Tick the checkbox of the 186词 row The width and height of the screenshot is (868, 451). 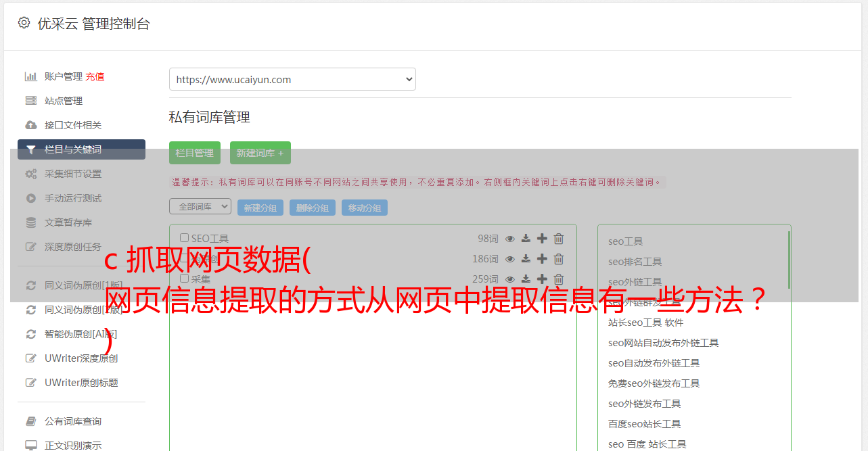tap(184, 258)
